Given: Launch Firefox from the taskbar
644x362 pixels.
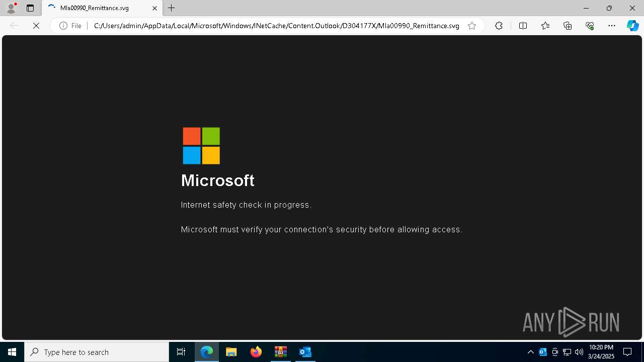Looking at the screenshot, I should (256, 352).
